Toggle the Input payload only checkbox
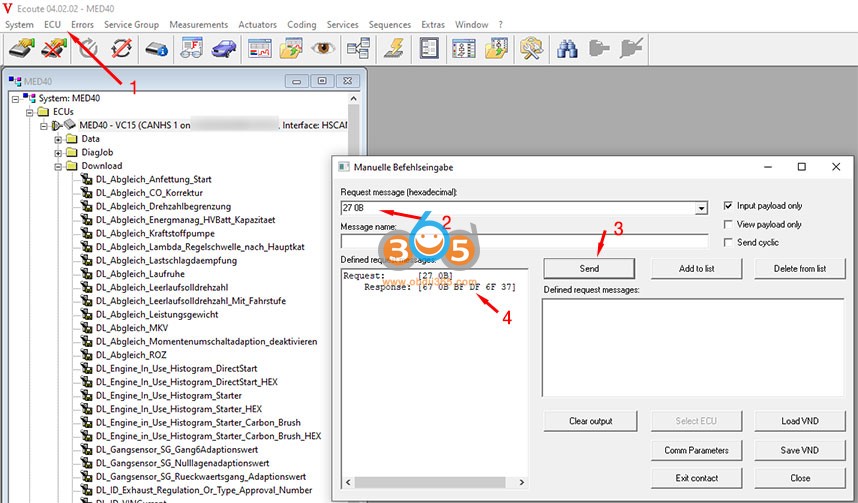 728,206
